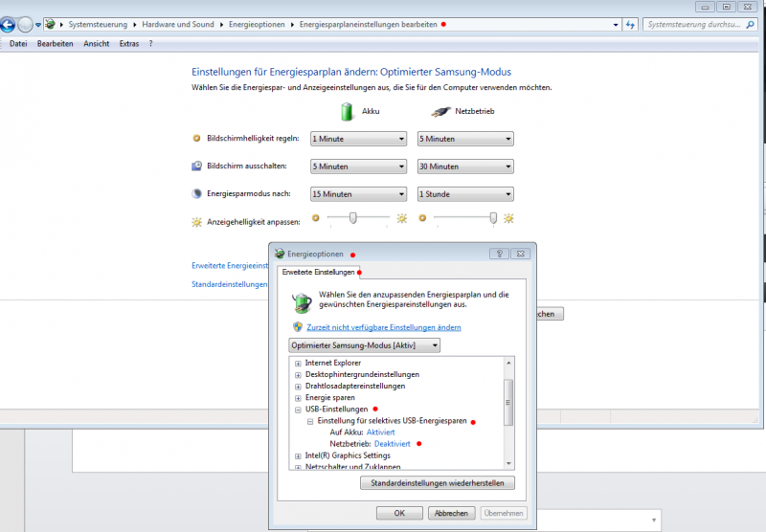Image resolution: width=766 pixels, height=532 pixels.
Task: Click Energieoptionen dialog title icon
Action: (x=280, y=254)
